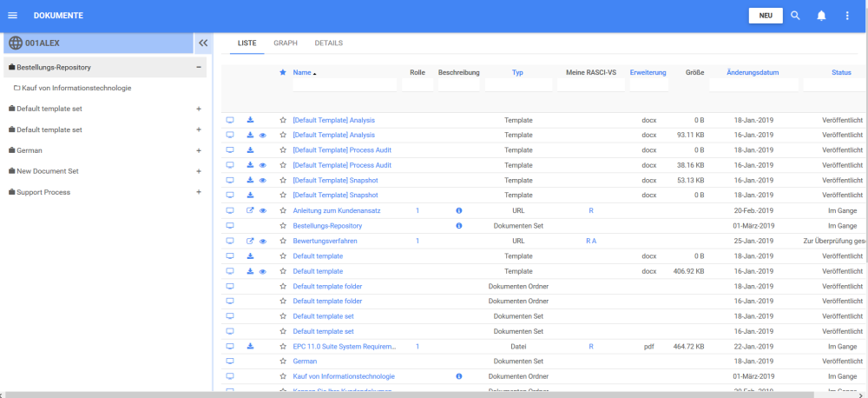This screenshot has width=868, height=398.
Task: Toggle the eye icon on the 406.92 KB Default template
Action: (x=263, y=271)
